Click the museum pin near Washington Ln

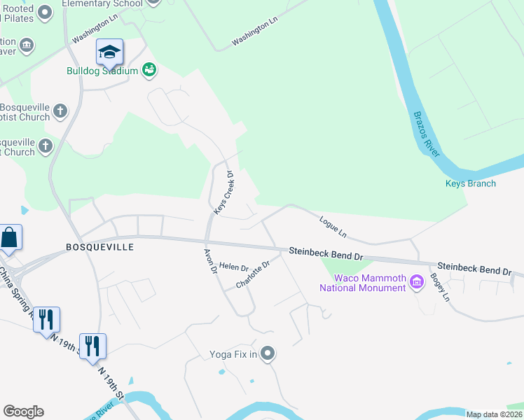27,45
